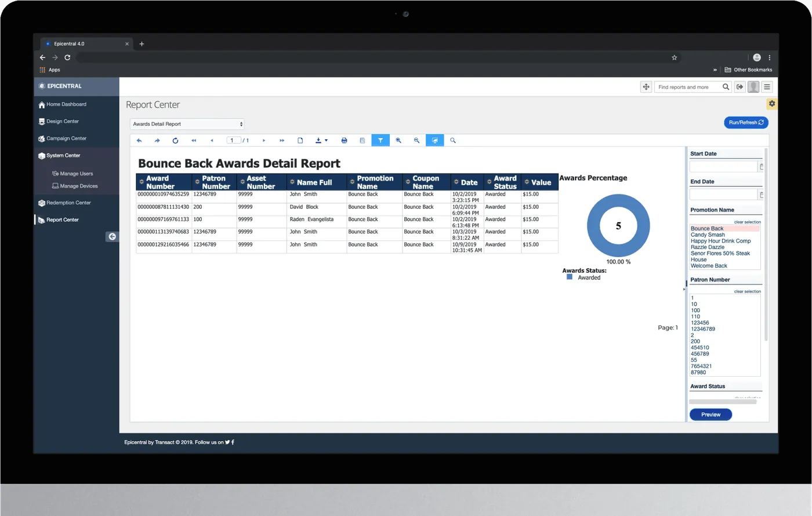Click the End Date input field
The width and height of the screenshot is (812, 516).
723,194
